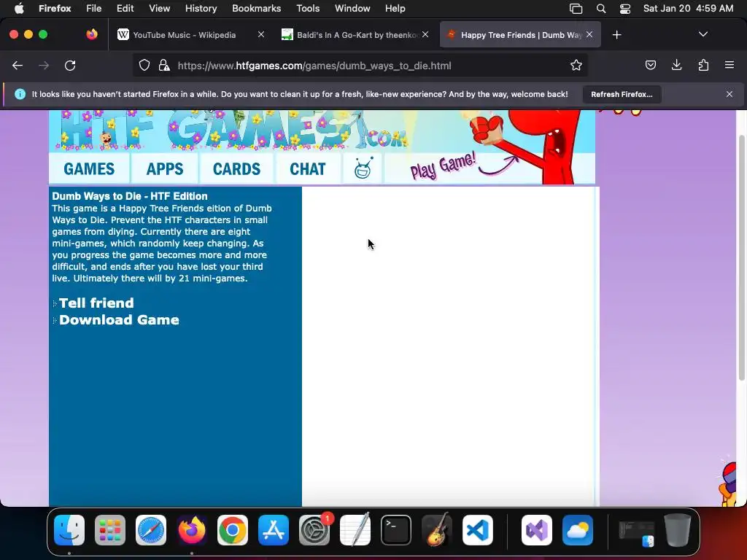Image resolution: width=747 pixels, height=560 pixels.
Task: Open the Firefox application menu
Action: (x=729, y=65)
